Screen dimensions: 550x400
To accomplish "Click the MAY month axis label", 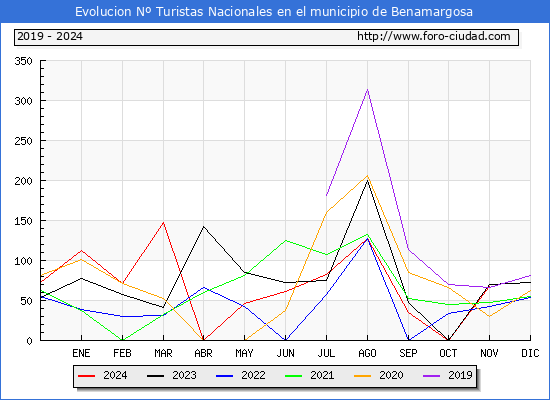I will tap(244, 353).
